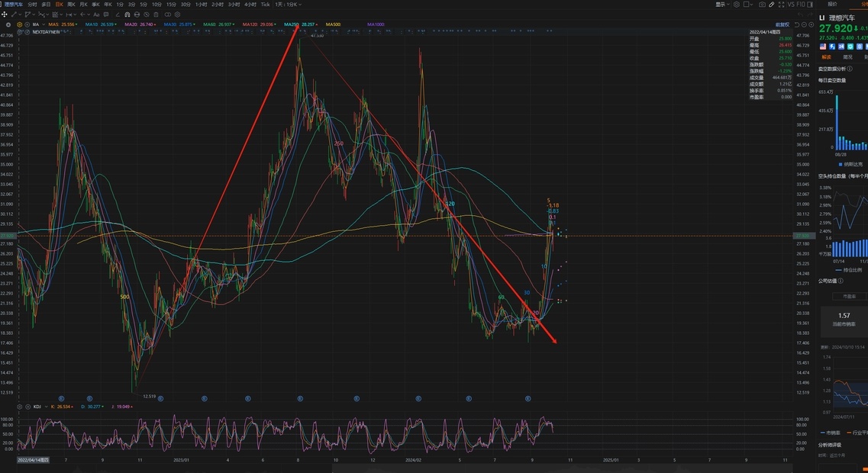This screenshot has width=868, height=473.
Task: Click the VS compare button
Action: (x=792, y=5)
